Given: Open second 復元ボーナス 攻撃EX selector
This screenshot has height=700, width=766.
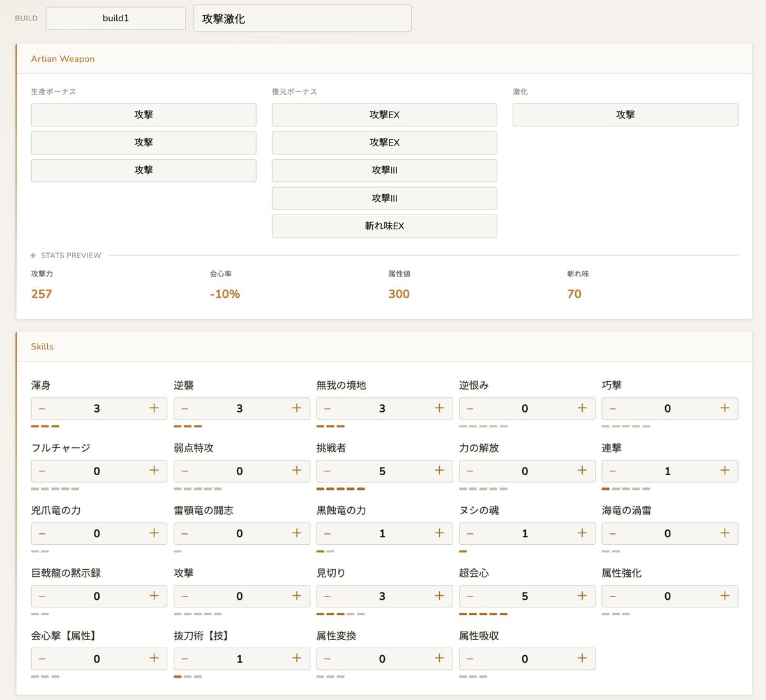Looking at the screenshot, I should coord(384,142).
